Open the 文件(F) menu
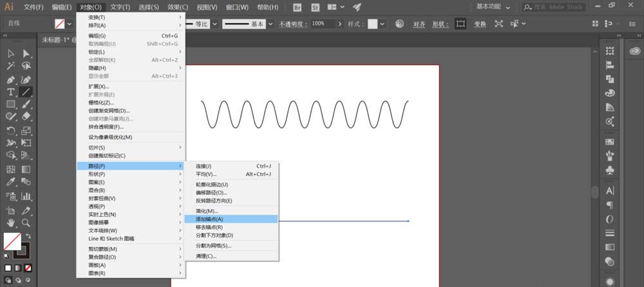This screenshot has width=644, height=287. 33,7
